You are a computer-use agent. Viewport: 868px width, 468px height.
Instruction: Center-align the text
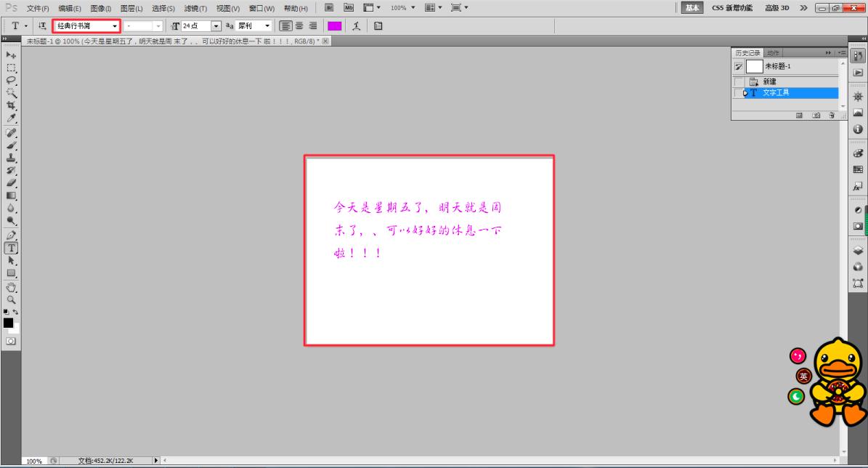299,25
